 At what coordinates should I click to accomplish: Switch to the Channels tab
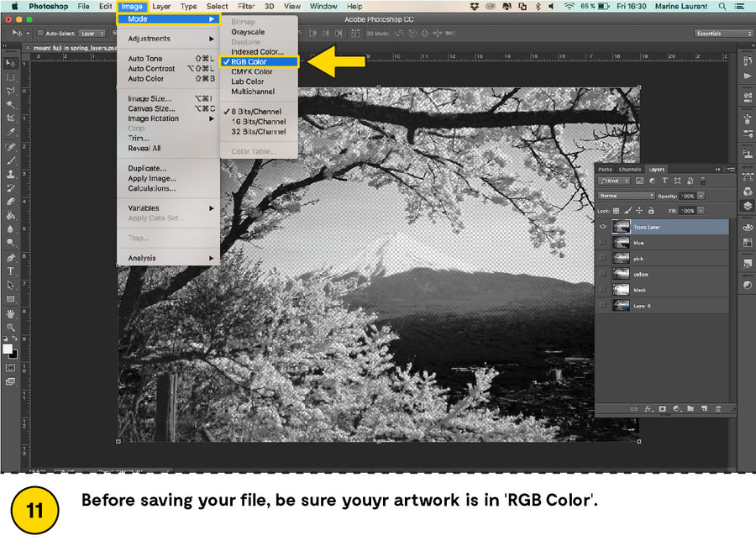630,169
